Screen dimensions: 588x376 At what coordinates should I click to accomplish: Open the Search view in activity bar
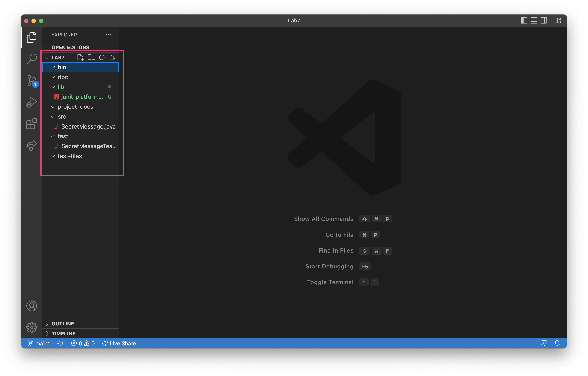[x=32, y=59]
